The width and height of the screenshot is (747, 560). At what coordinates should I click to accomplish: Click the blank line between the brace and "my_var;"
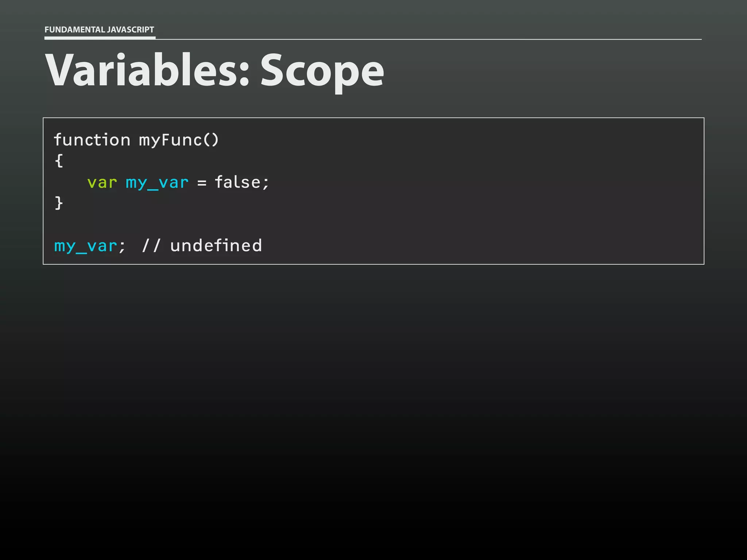click(219, 224)
